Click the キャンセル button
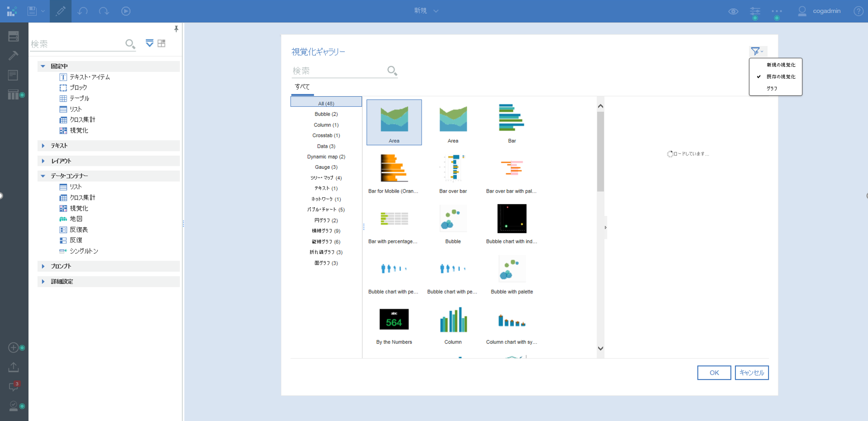Screen dimensions: 868x421 tap(751, 373)
